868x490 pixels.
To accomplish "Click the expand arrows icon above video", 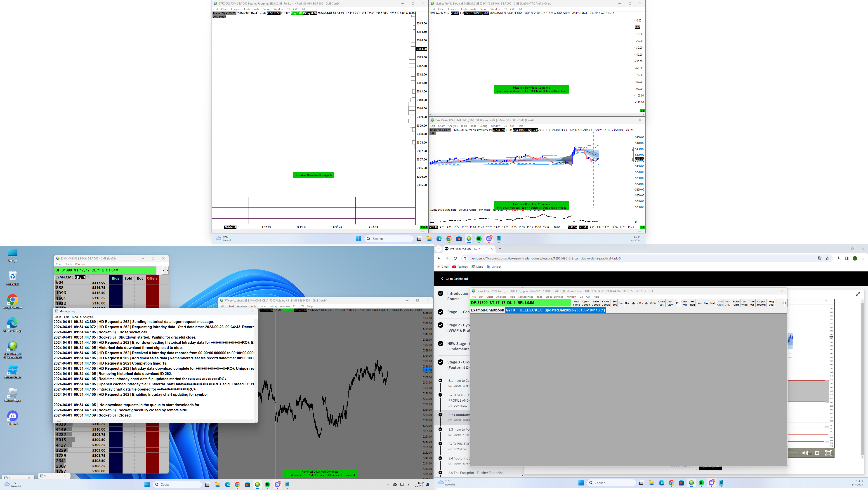I will click(858, 294).
